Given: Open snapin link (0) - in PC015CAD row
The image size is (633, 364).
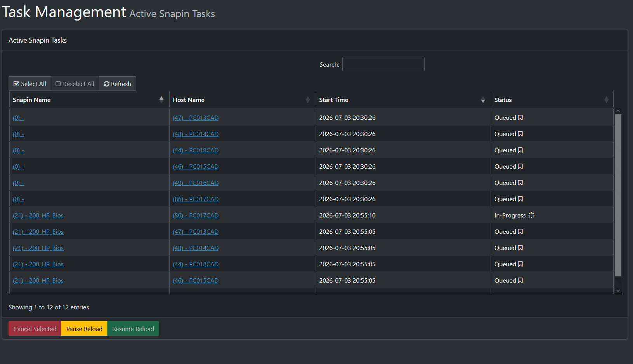Looking at the screenshot, I should click(18, 166).
